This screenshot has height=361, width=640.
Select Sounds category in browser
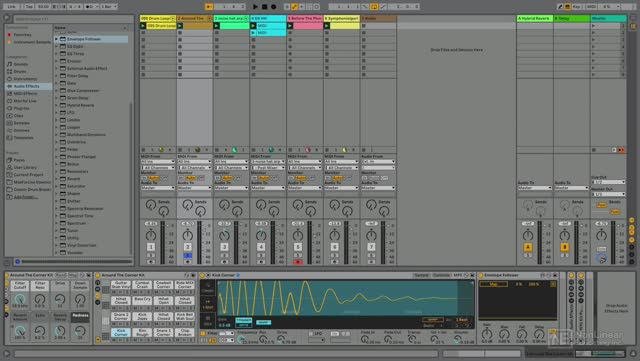click(20, 64)
